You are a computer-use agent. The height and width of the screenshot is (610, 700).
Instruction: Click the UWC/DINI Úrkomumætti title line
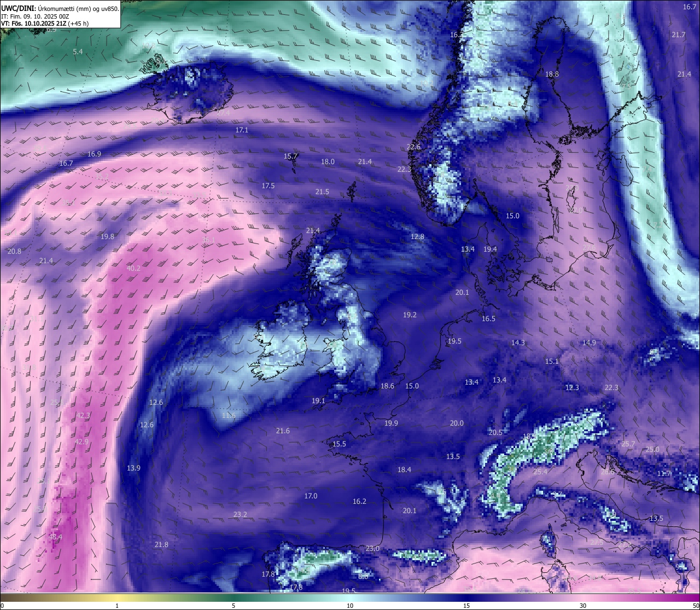(x=60, y=9)
